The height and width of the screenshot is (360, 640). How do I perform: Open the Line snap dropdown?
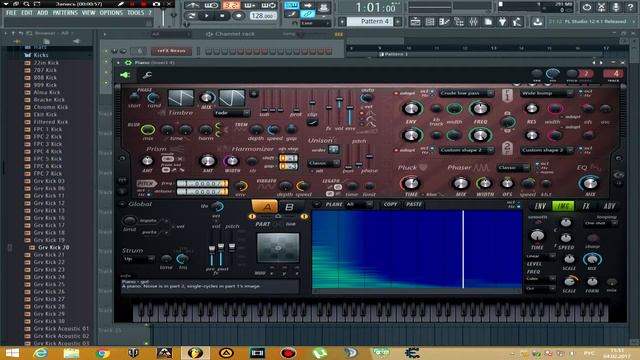tap(315, 23)
